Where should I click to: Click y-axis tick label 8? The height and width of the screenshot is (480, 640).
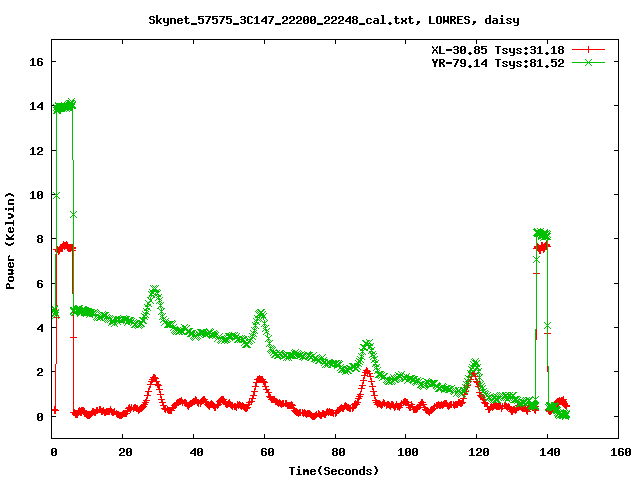tap(40, 239)
